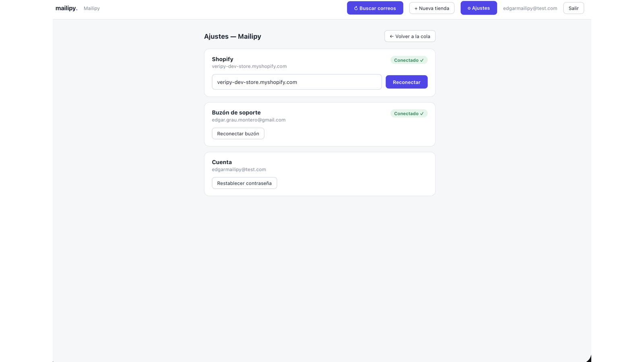The image size is (644, 362).
Task: Open the Mailipy store name in header
Action: point(92,8)
